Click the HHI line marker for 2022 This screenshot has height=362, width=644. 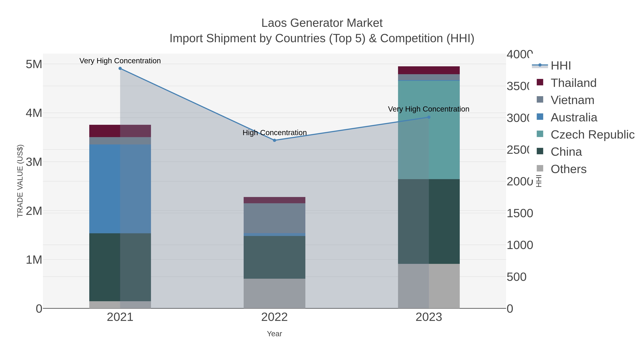pyautogui.click(x=274, y=140)
